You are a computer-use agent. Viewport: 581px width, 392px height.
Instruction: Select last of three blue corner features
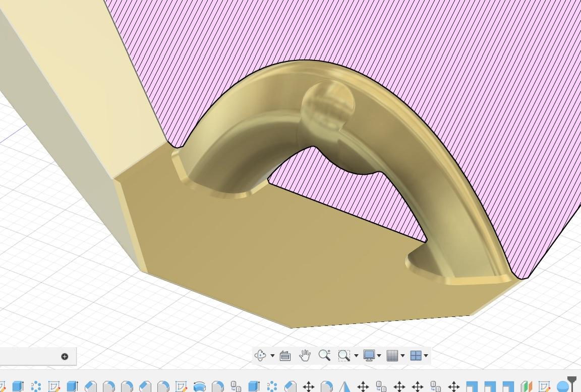pos(508,386)
